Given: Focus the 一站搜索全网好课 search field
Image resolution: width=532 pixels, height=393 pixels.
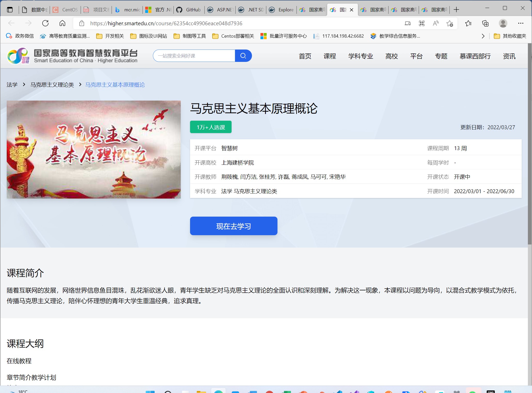Looking at the screenshot, I should [194, 56].
